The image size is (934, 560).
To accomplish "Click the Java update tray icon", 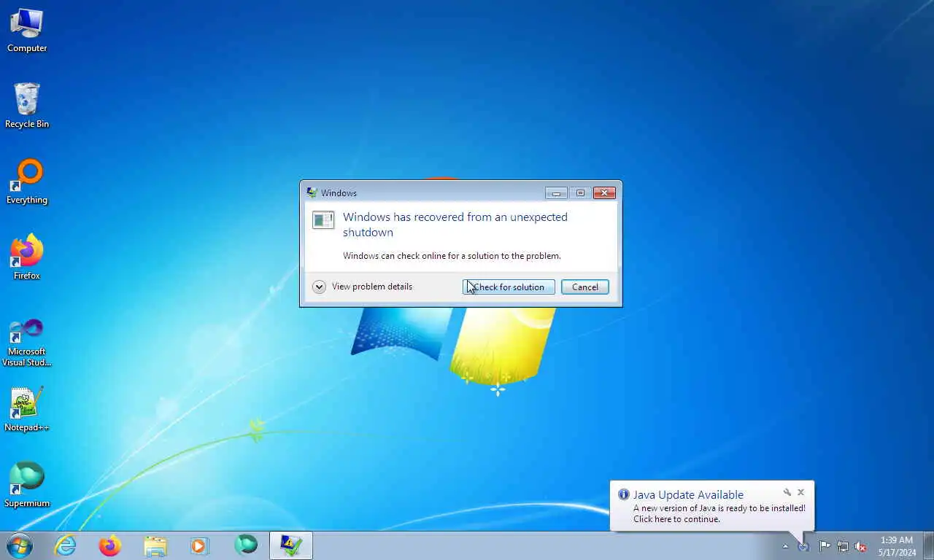I will 803,546.
